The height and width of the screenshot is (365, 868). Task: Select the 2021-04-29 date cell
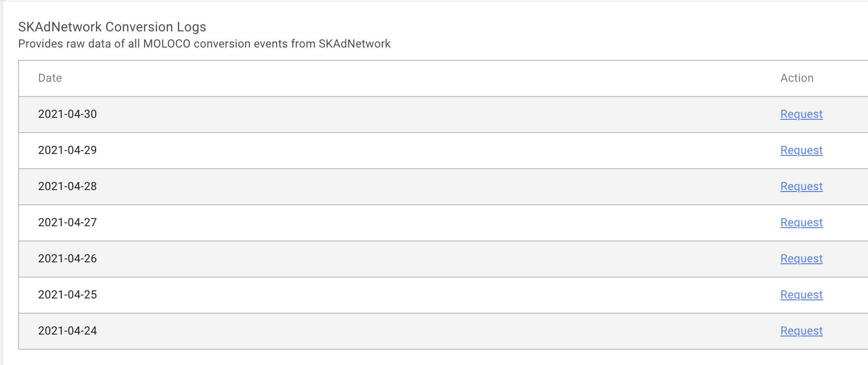[68, 150]
